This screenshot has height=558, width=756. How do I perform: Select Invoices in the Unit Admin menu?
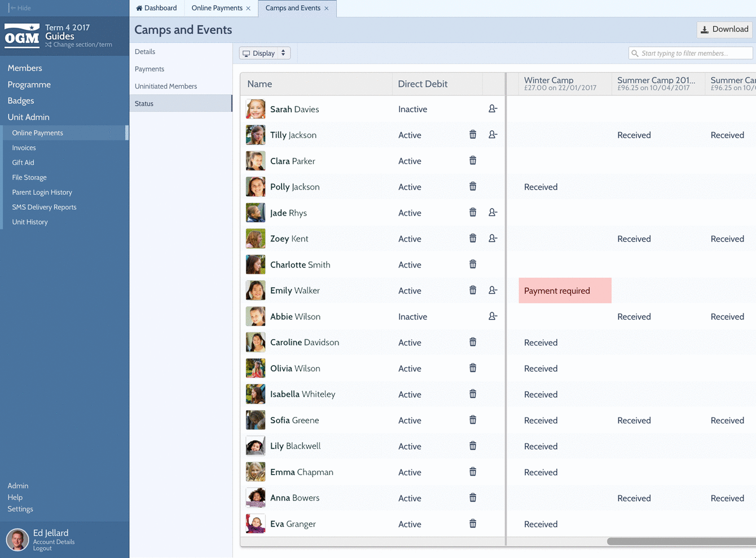pos(25,147)
